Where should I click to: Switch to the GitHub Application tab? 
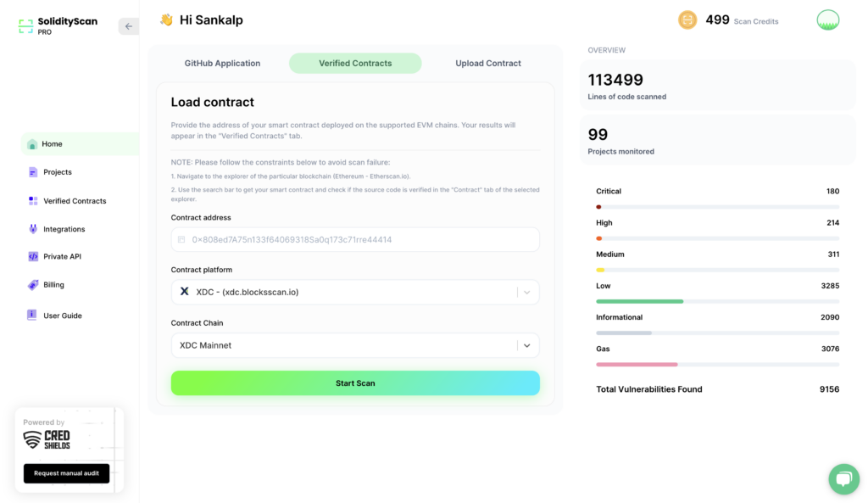click(222, 64)
